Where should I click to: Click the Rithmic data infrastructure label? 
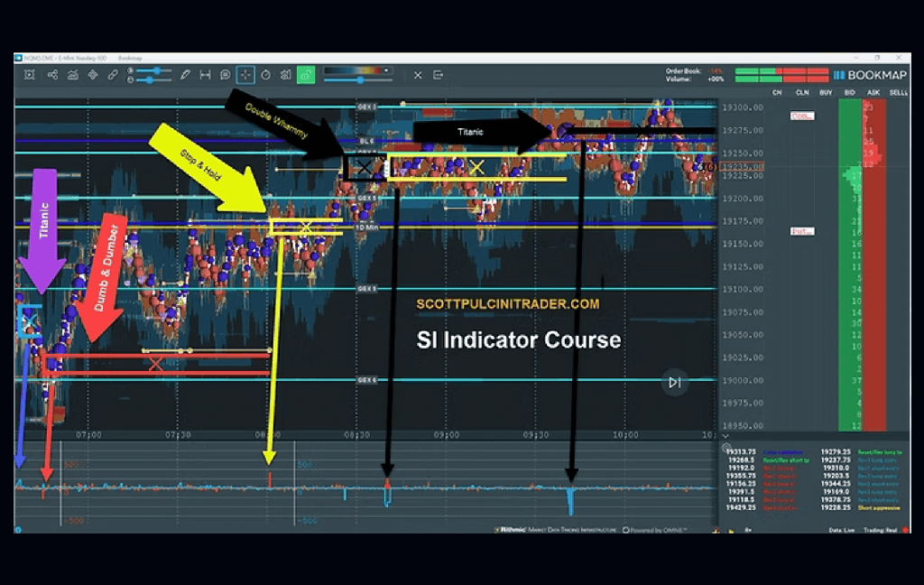point(556,530)
